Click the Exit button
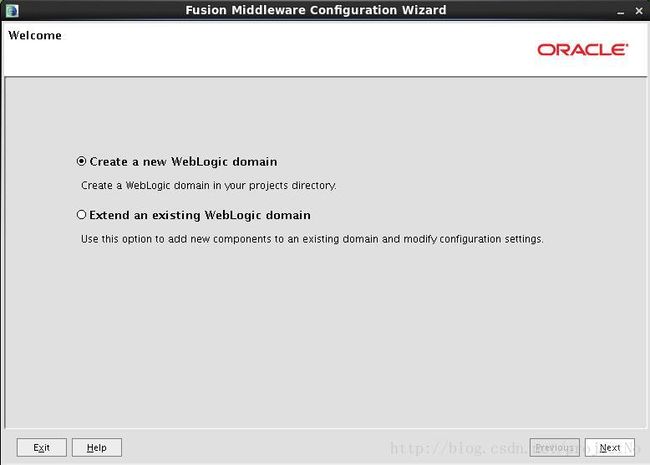The width and height of the screenshot is (650, 465). click(x=41, y=448)
